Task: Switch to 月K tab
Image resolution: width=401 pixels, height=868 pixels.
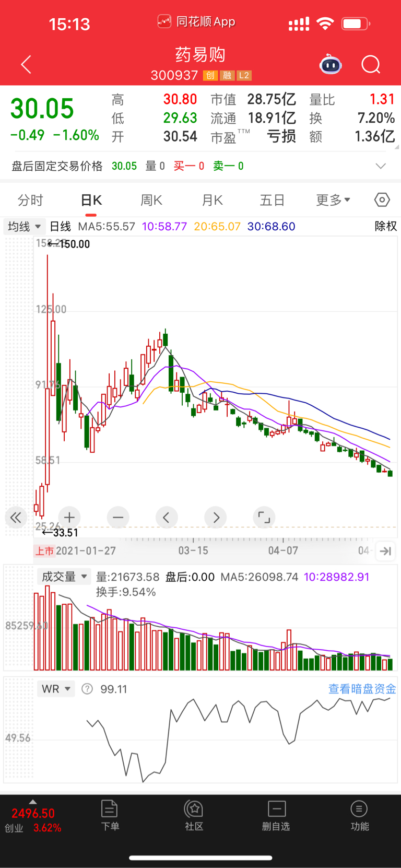Action: [x=212, y=200]
